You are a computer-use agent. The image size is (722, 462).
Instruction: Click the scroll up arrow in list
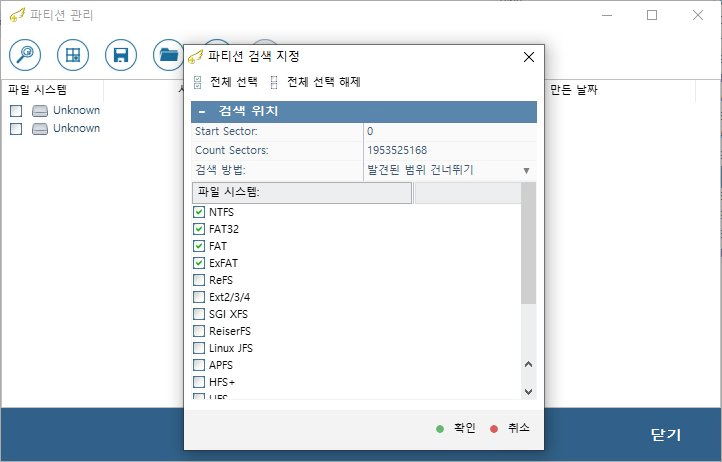(529, 364)
